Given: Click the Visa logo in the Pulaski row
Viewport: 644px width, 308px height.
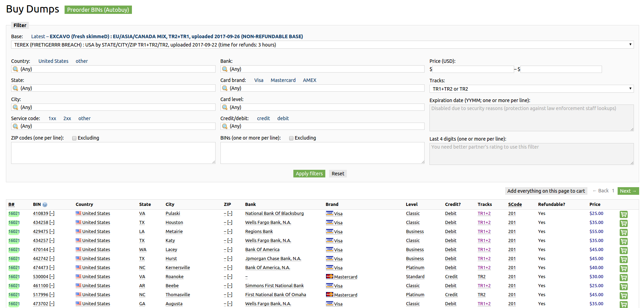Looking at the screenshot, I should tap(329, 213).
